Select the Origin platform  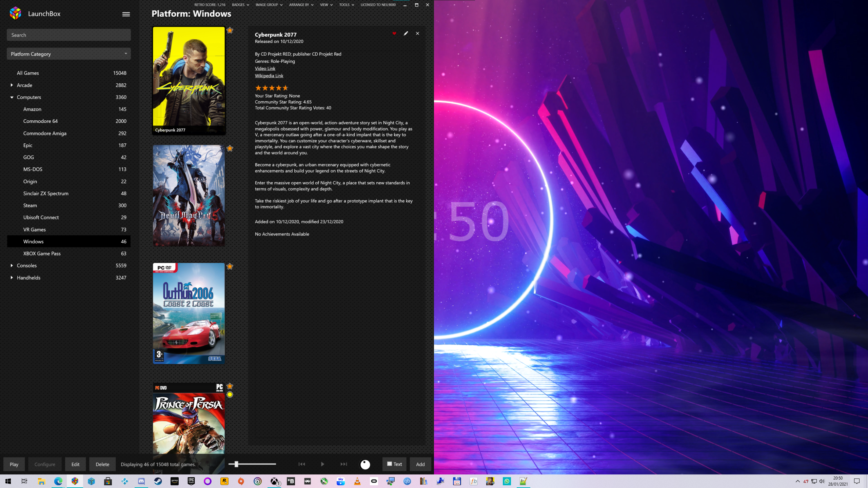69,181
